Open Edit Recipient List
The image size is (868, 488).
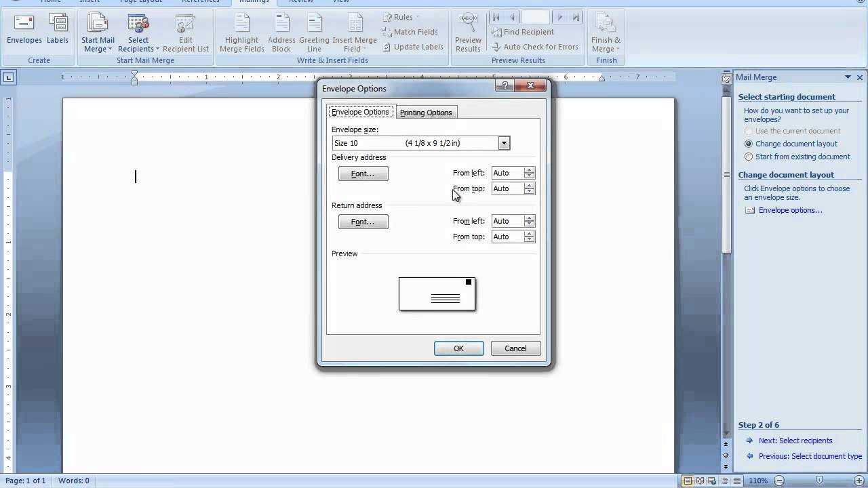click(x=185, y=33)
